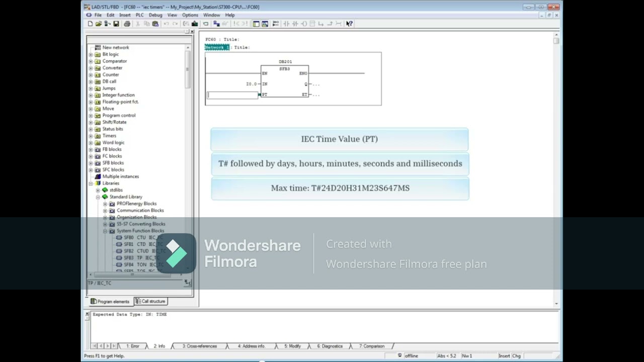Switch to the Call structure tab
Image resolution: width=644 pixels, height=362 pixels.
150,301
